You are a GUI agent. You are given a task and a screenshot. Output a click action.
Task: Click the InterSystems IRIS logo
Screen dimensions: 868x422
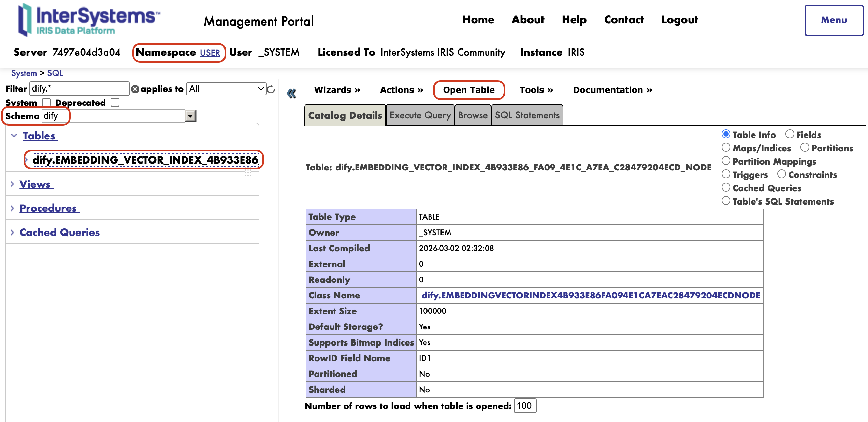click(x=89, y=20)
